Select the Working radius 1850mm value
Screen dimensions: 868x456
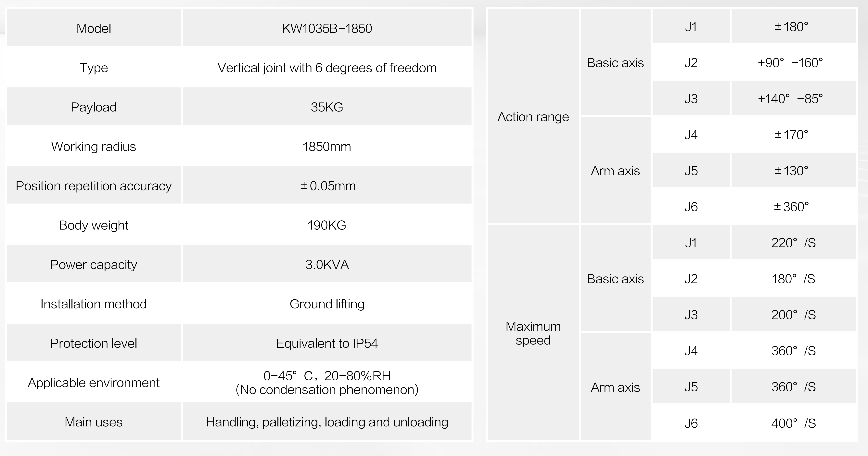pyautogui.click(x=327, y=146)
